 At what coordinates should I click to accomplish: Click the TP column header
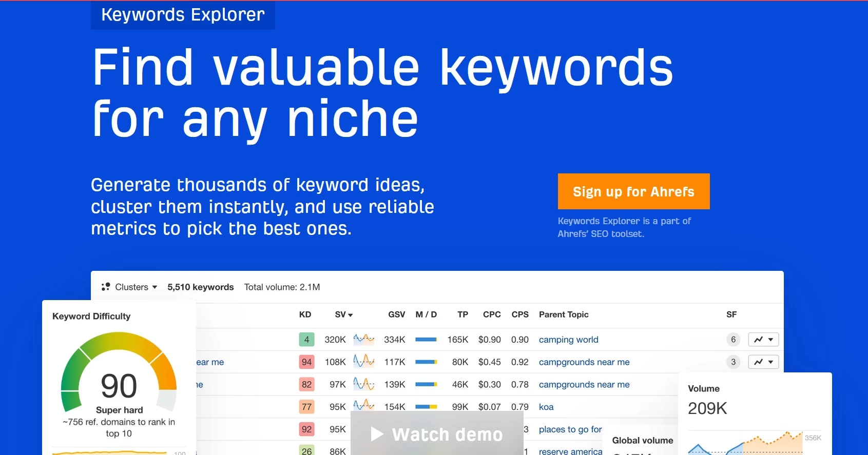click(x=462, y=314)
